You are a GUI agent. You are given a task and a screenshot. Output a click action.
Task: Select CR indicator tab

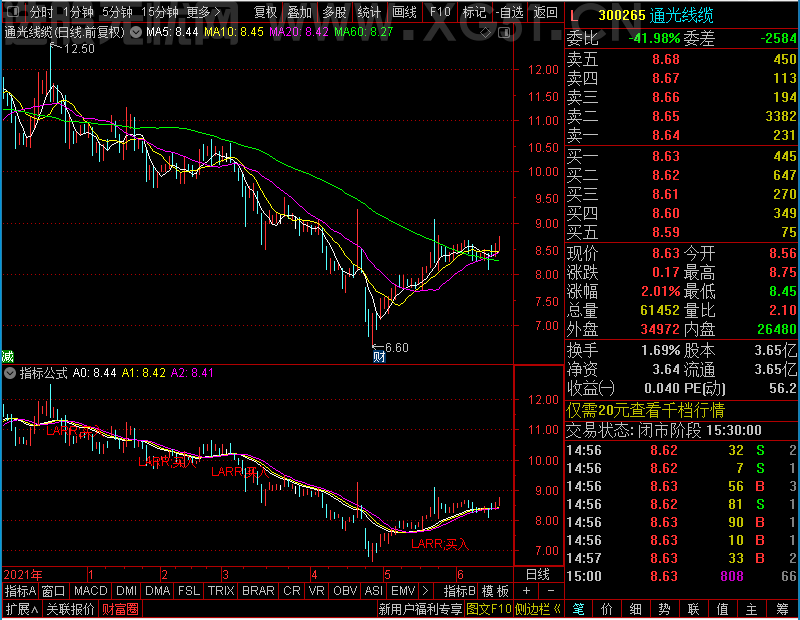click(x=292, y=591)
